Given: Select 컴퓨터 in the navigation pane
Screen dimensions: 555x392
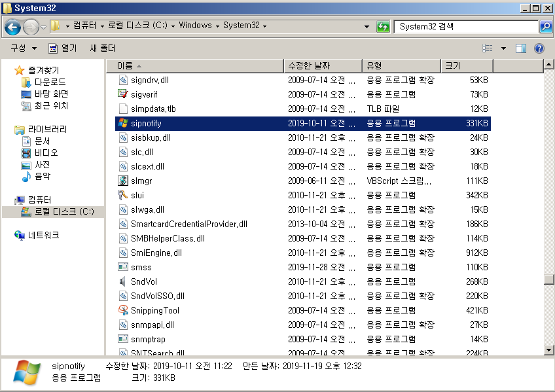Looking at the screenshot, I should [39, 200].
